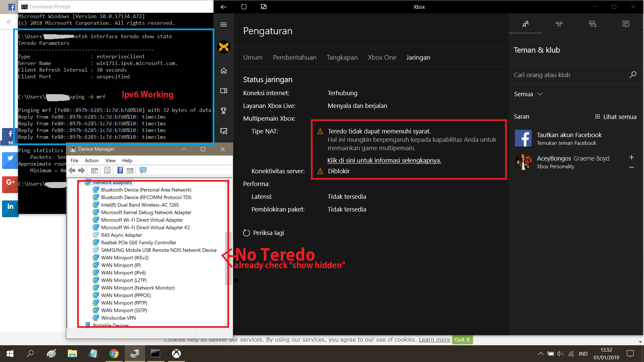Image resolution: width=644 pixels, height=362 pixels.
Task: Click the Xbox screen-cast icon in title bar
Action: [264, 7]
